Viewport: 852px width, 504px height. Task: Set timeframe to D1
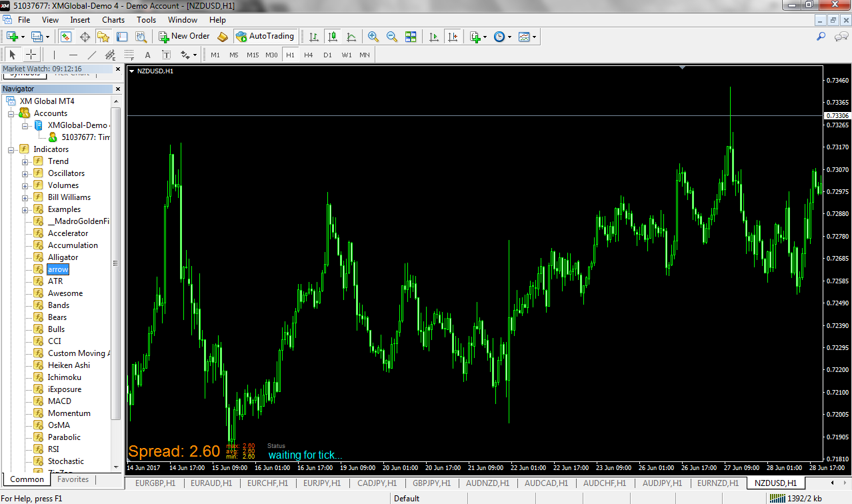[327, 55]
